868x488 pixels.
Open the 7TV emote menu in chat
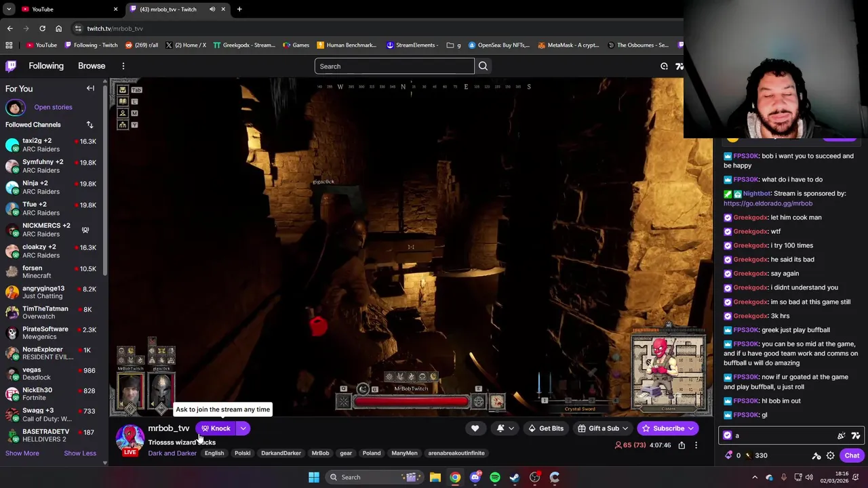856,436
